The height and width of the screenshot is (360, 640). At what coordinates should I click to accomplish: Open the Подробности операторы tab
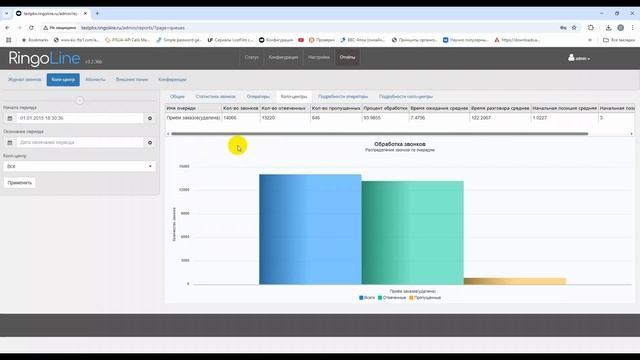(x=343, y=97)
